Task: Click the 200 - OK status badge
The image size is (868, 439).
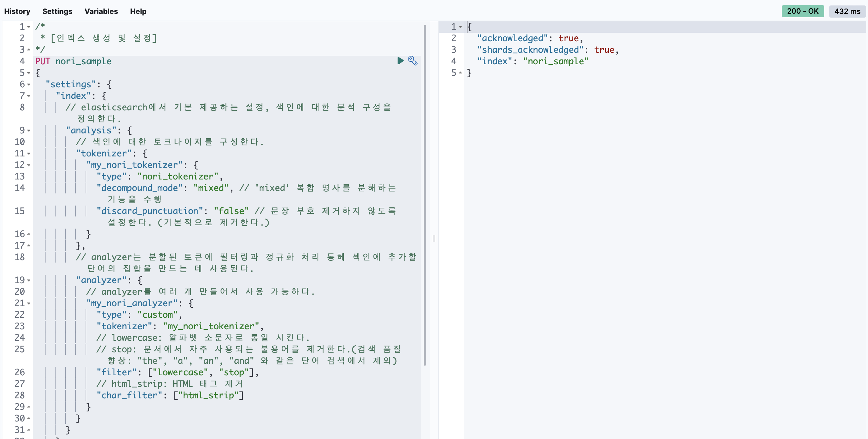Action: (x=802, y=11)
